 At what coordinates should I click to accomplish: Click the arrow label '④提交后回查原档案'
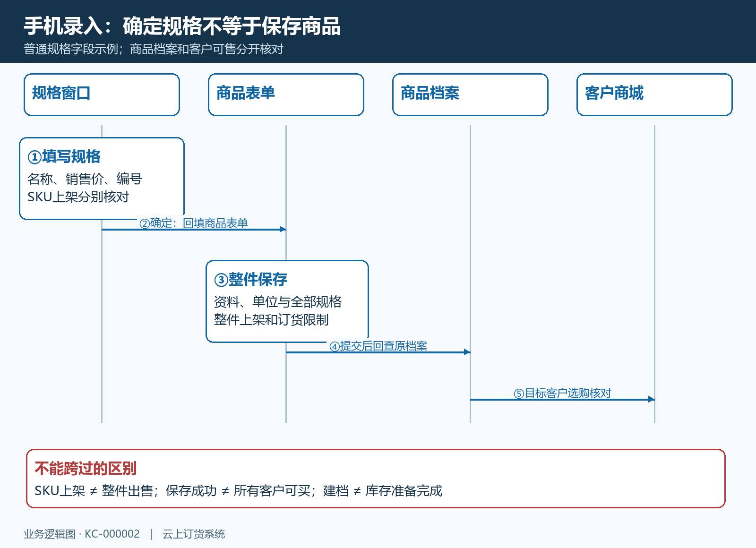tap(378, 346)
